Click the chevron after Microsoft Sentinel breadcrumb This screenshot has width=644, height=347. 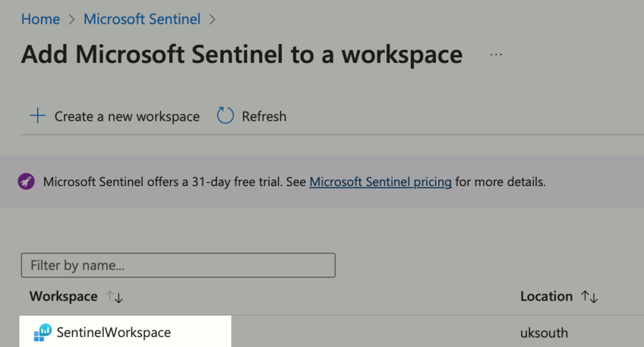[212, 19]
